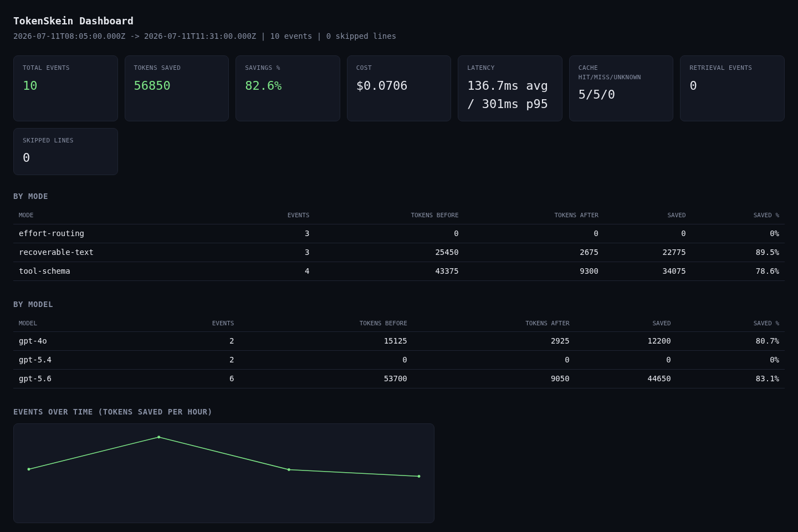The width and height of the screenshot is (798, 532).
Task: Click the peak data point on chart
Action: click(159, 437)
